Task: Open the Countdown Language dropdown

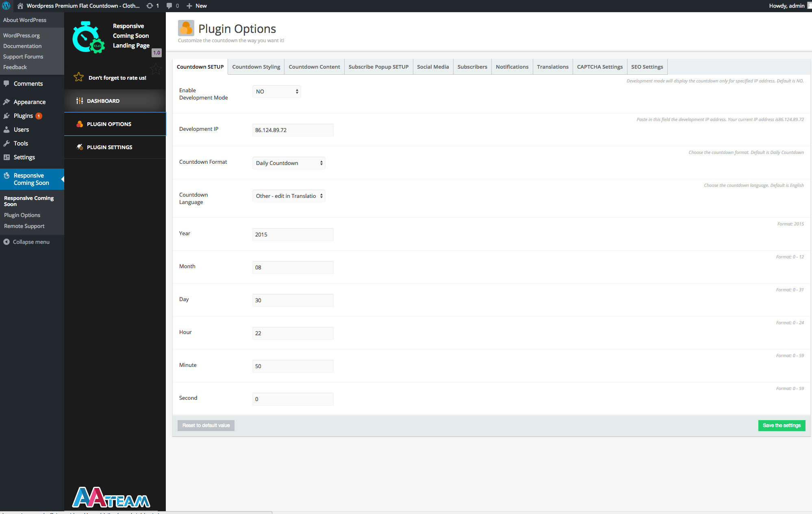Action: point(289,196)
